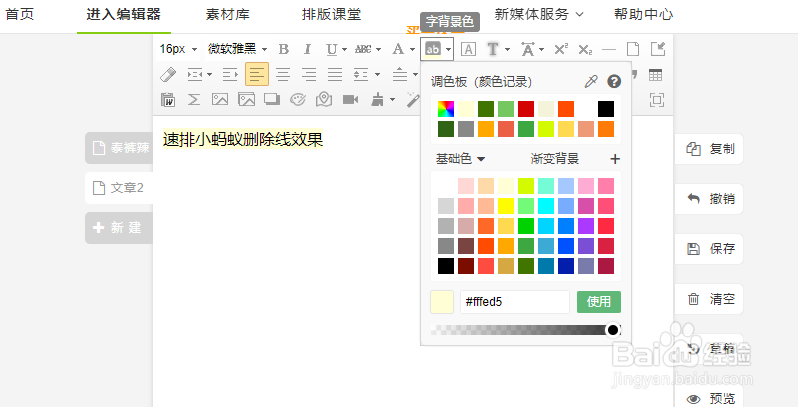Viewport: 798px width, 407px height.
Task: Select the eraser clear-format tool
Action: coord(168,75)
